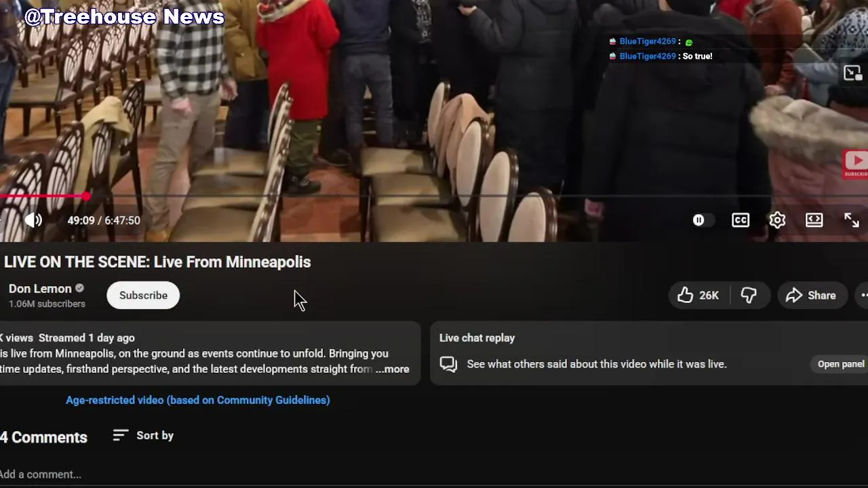Open the live chat replay panel
The image size is (868, 488).
(841, 364)
